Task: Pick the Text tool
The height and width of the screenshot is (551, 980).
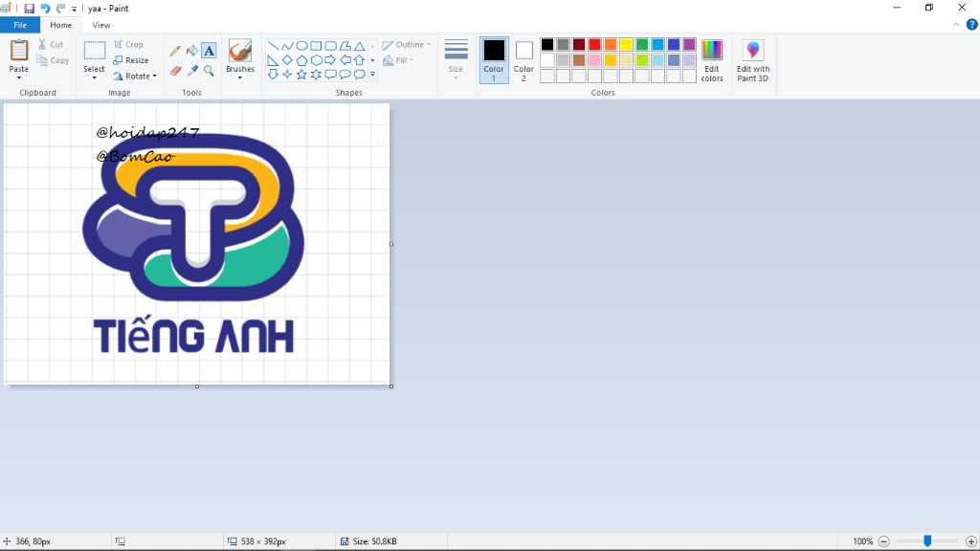Action: (209, 50)
